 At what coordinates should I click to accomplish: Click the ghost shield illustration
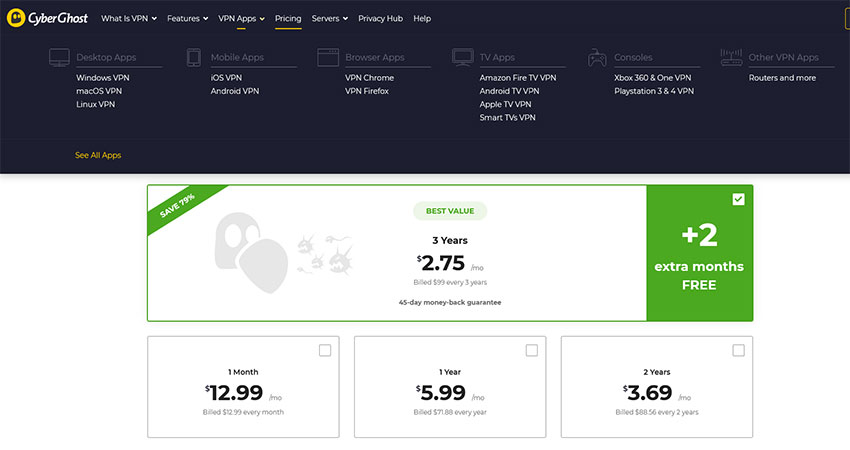point(252,252)
